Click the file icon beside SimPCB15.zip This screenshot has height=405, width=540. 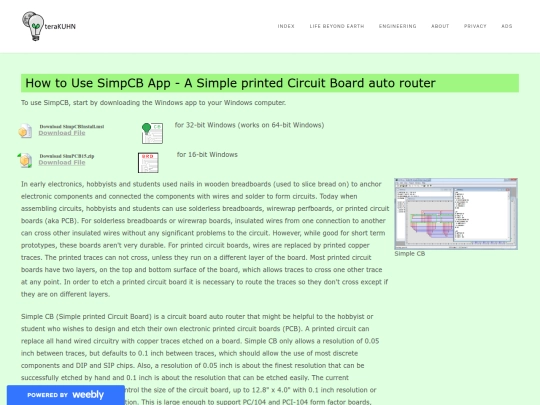point(25,160)
